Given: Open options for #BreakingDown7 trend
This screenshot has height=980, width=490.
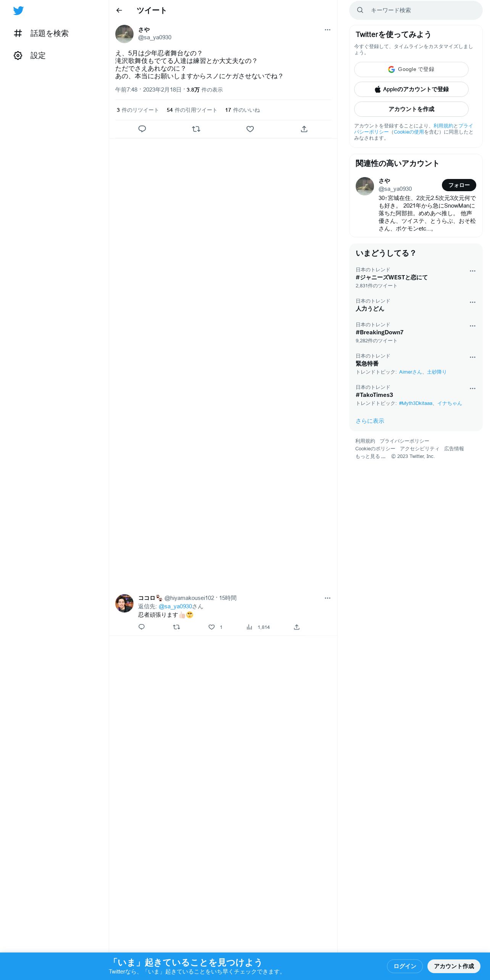Looking at the screenshot, I should 472,326.
